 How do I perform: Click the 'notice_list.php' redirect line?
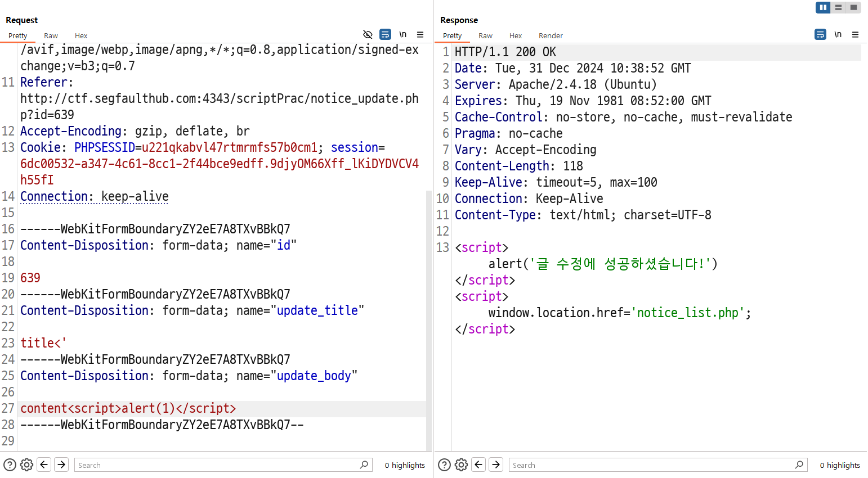pyautogui.click(x=620, y=313)
